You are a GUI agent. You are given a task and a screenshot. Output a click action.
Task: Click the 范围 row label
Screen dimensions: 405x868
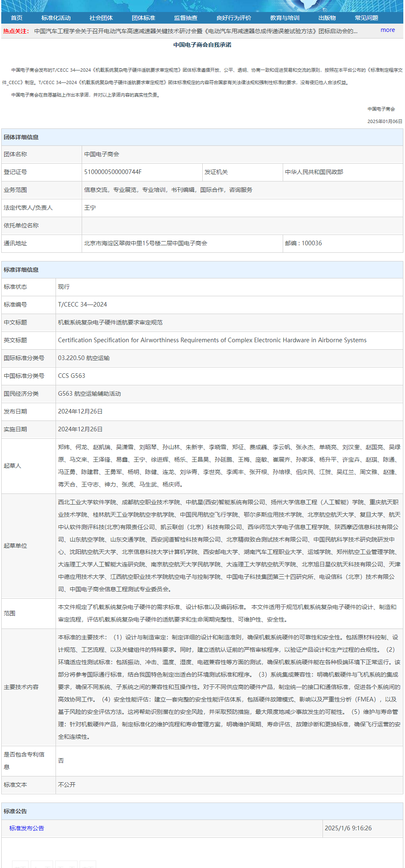click(x=10, y=613)
